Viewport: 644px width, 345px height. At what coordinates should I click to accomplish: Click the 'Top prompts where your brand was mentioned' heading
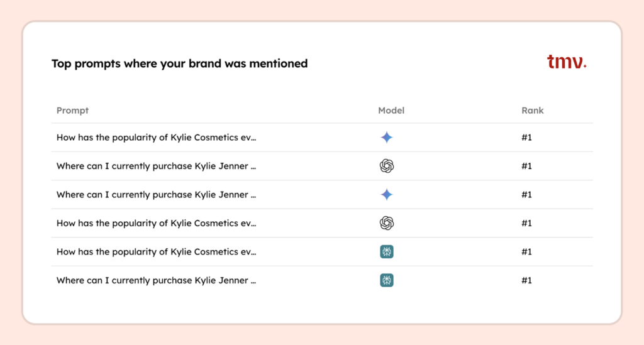(179, 63)
